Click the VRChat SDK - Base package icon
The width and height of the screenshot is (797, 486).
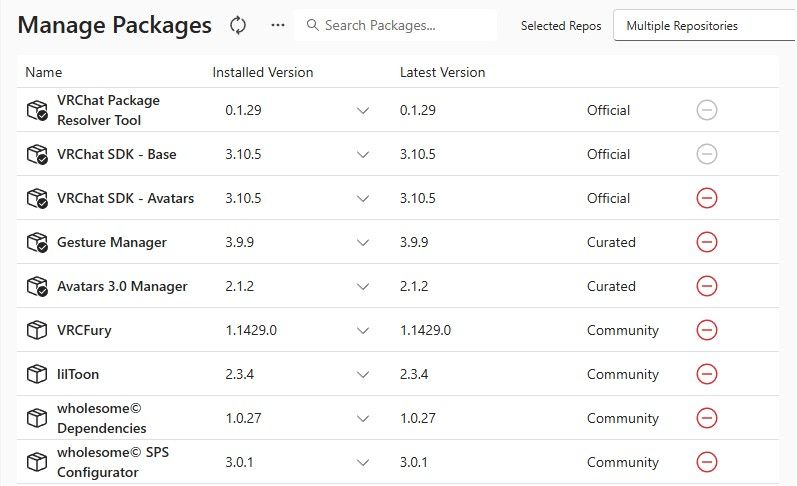coord(37,155)
